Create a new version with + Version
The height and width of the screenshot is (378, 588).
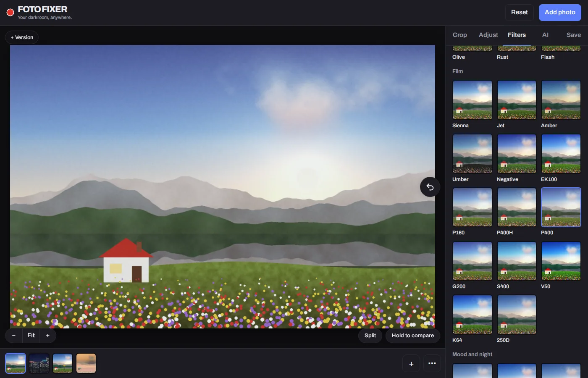22,37
